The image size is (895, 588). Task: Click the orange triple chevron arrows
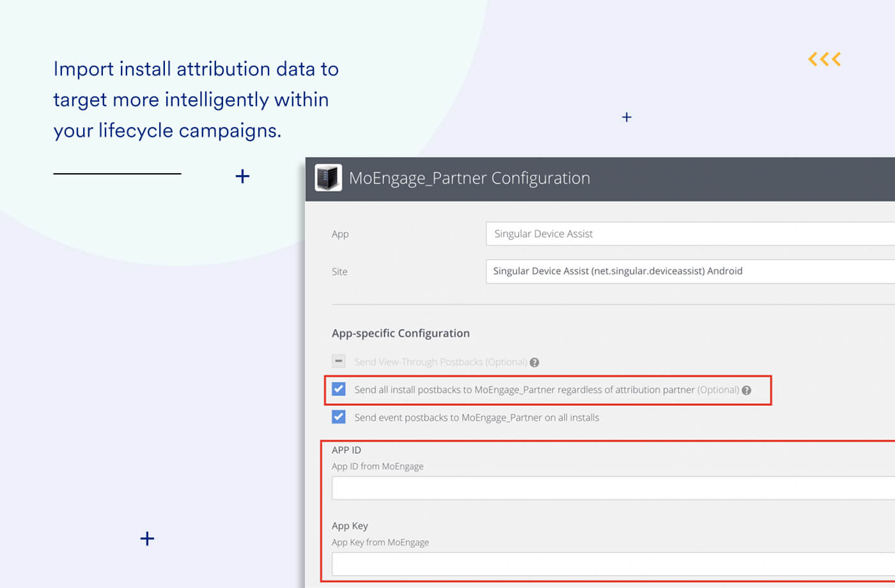[x=825, y=59]
